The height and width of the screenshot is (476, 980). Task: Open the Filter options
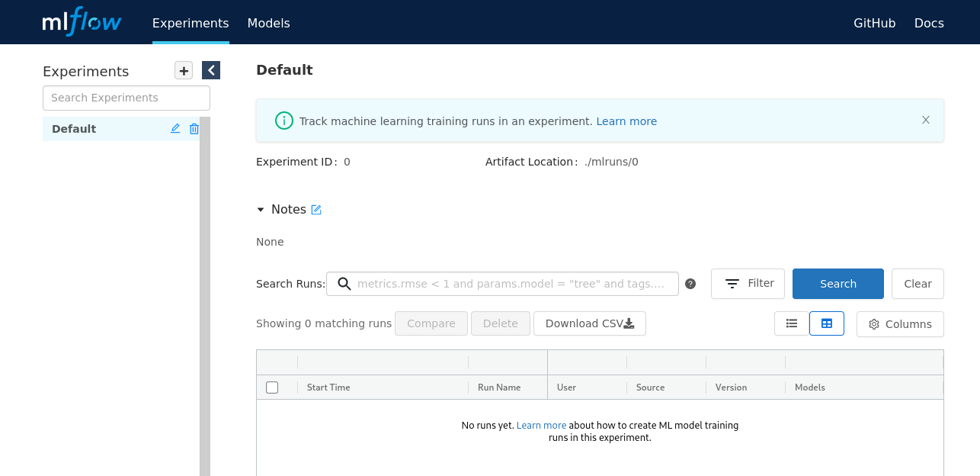click(x=748, y=284)
